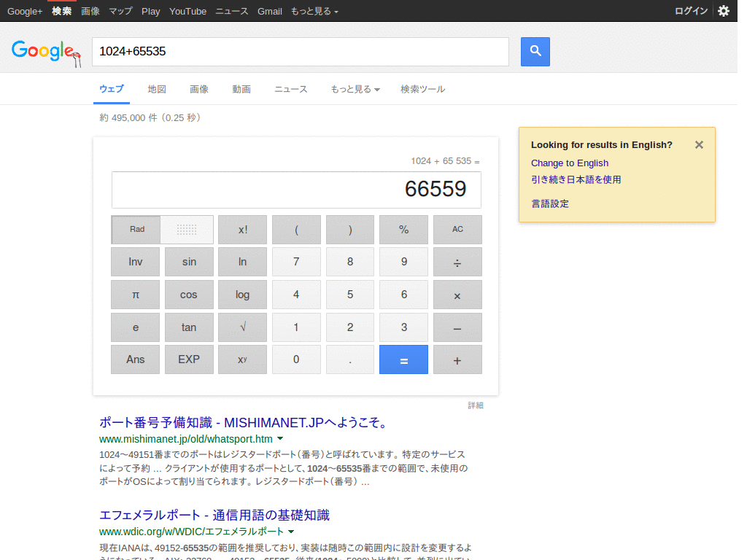Image resolution: width=747 pixels, height=560 pixels.
Task: Select Rad angle mode
Action: click(x=136, y=229)
